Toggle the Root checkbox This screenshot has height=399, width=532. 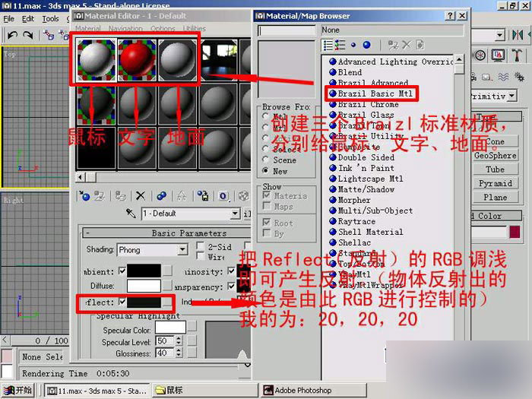[x=267, y=223]
